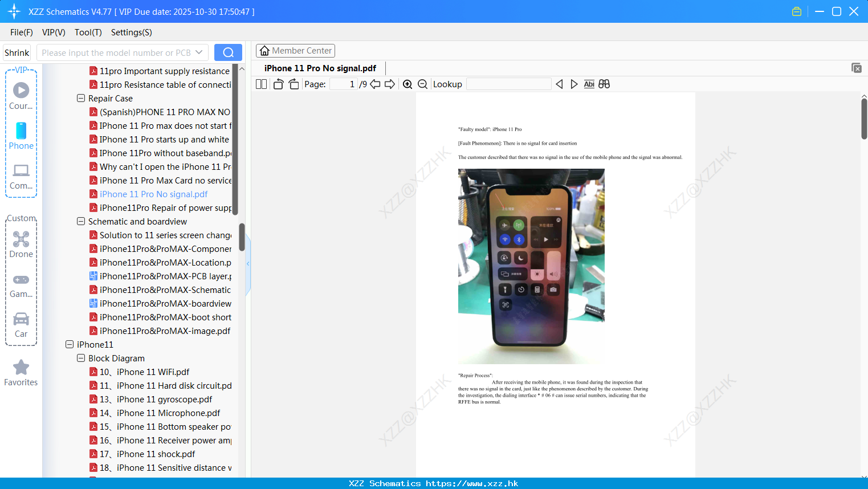Click the Lookup text field
Image resolution: width=868 pixels, height=489 pixels.
tap(509, 84)
